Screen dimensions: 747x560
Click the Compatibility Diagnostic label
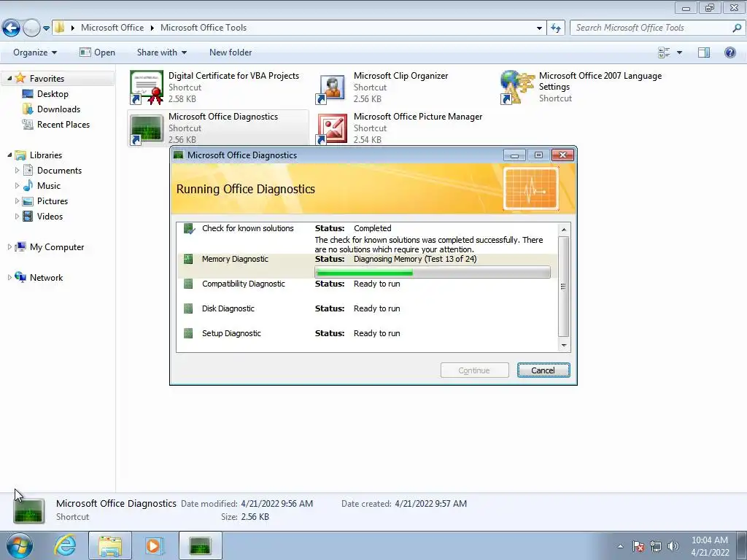coord(244,284)
